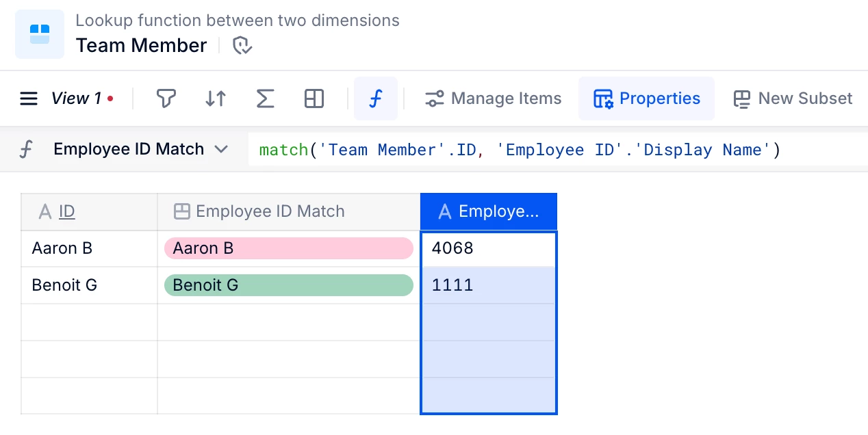
Task: Click the green Benoit G match tag
Action: click(289, 285)
